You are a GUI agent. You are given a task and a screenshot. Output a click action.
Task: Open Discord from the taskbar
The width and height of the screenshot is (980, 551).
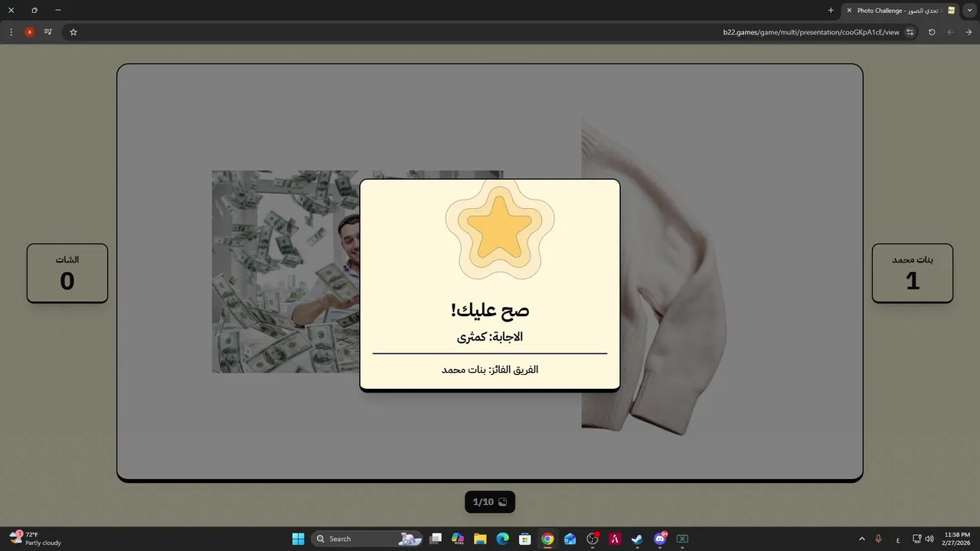coord(660,539)
